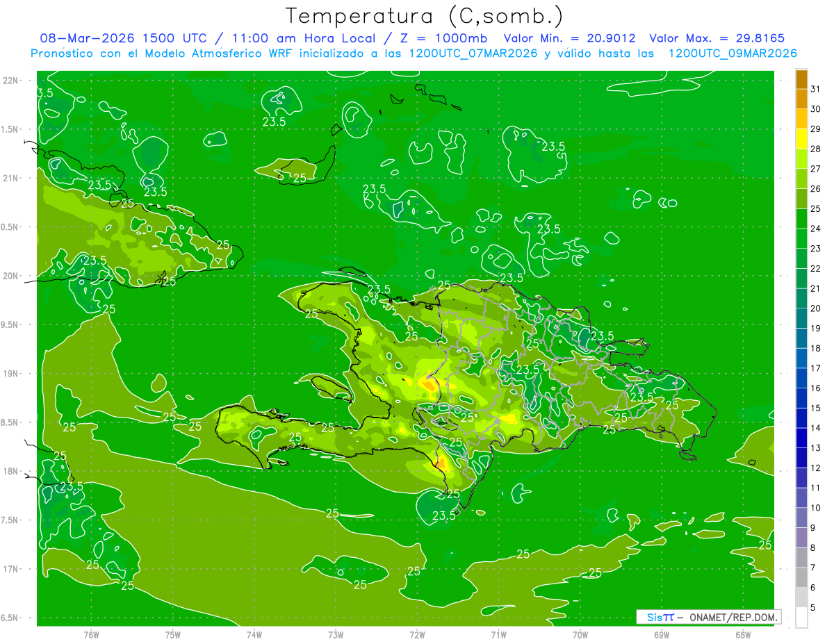
Task: Click the legend band between 30 and 31
Action: 801,99
